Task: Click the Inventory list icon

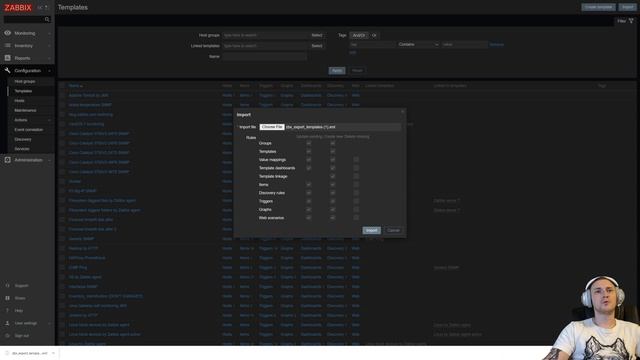Action: pos(7,46)
